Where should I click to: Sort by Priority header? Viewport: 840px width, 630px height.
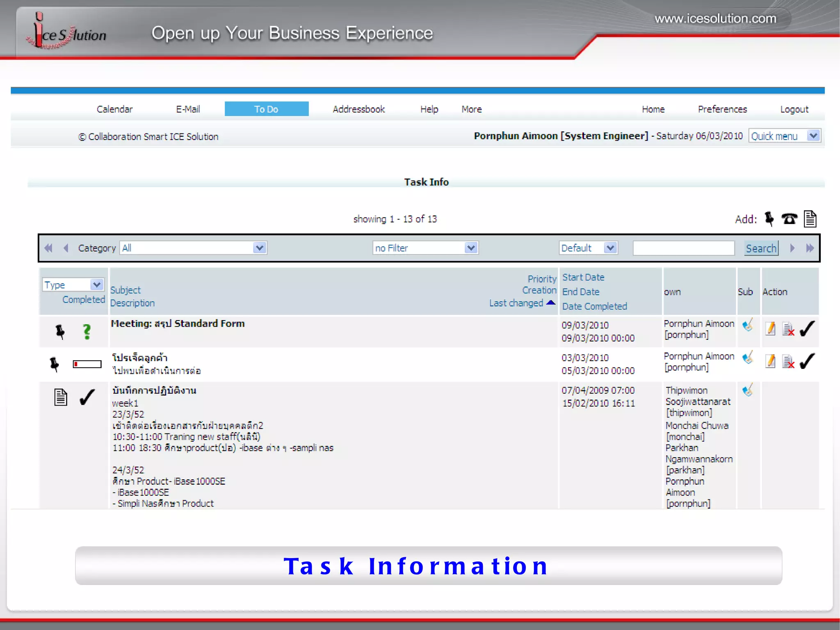tap(542, 279)
